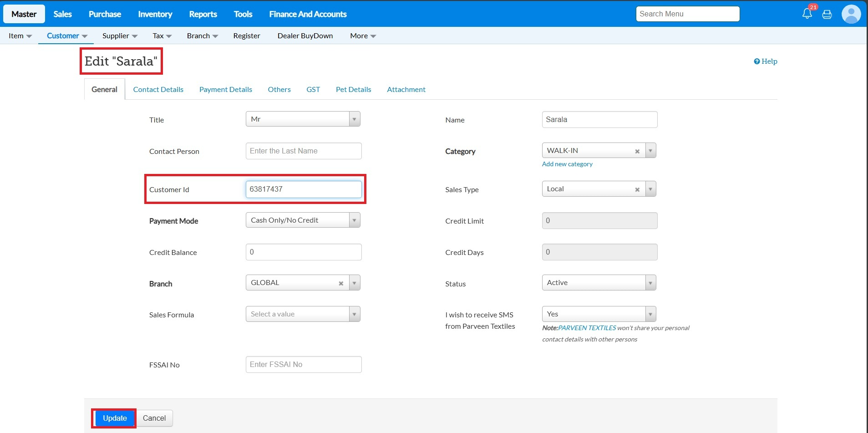Expand the Supplier submenu
The image size is (868, 433).
119,36
